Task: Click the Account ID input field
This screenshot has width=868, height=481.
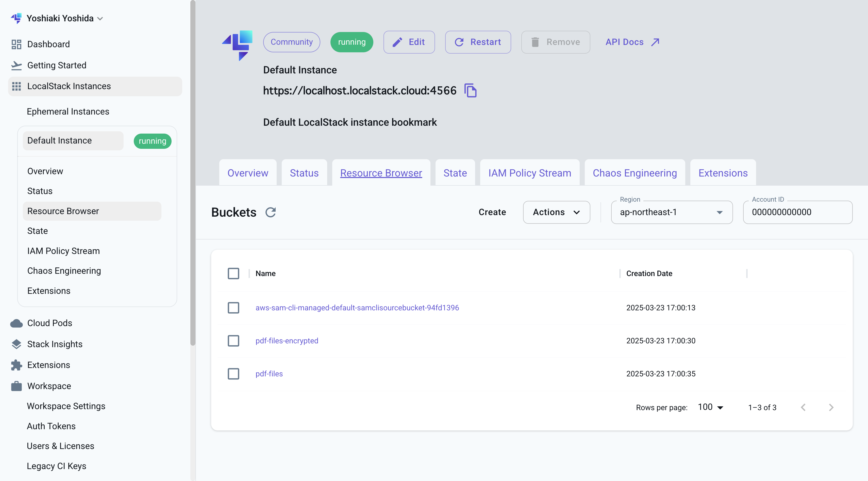Action: point(798,212)
